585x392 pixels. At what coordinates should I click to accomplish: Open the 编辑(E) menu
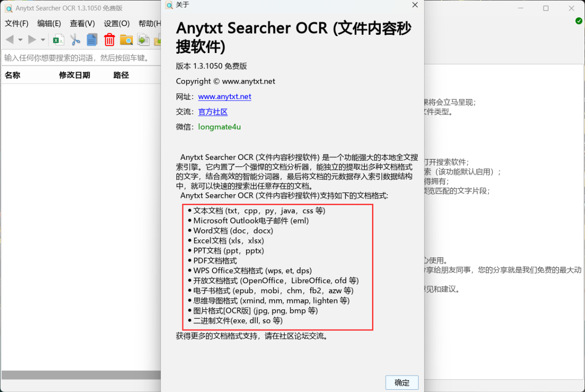[x=49, y=23]
